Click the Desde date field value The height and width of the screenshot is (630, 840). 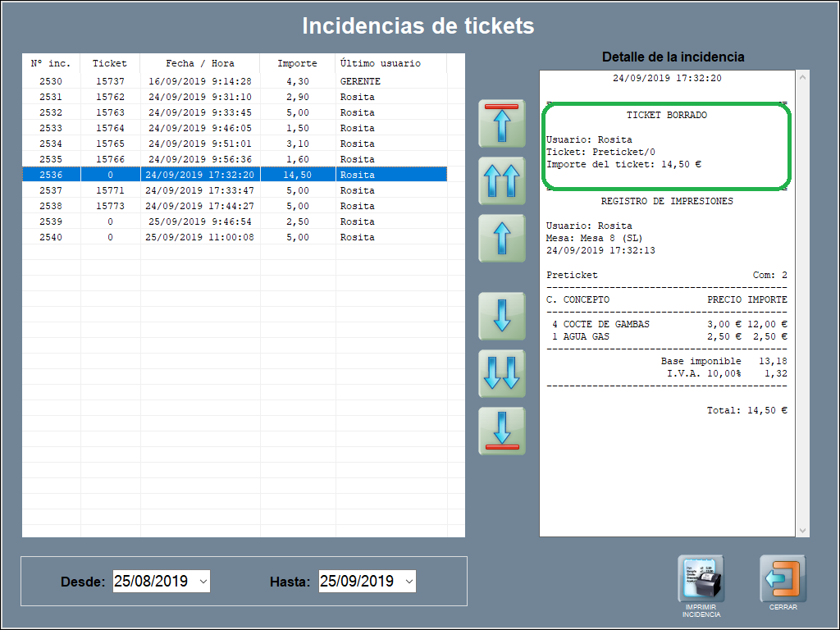pyautogui.click(x=153, y=582)
